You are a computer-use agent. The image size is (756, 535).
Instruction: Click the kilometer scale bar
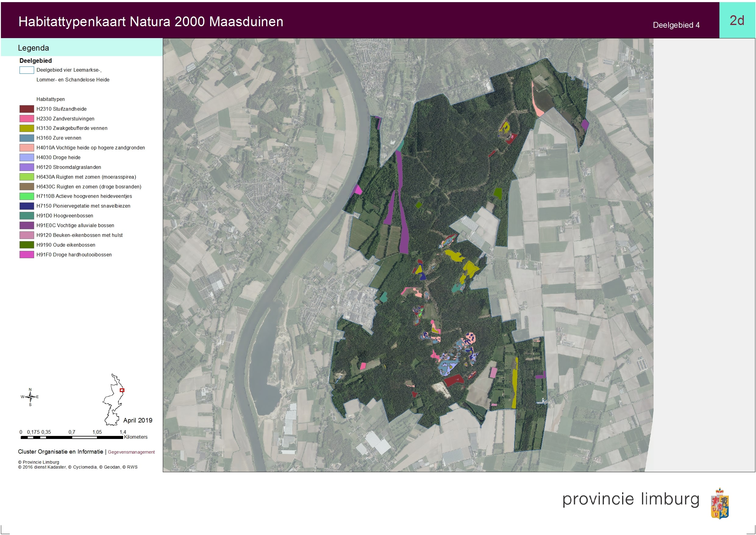pos(71,437)
